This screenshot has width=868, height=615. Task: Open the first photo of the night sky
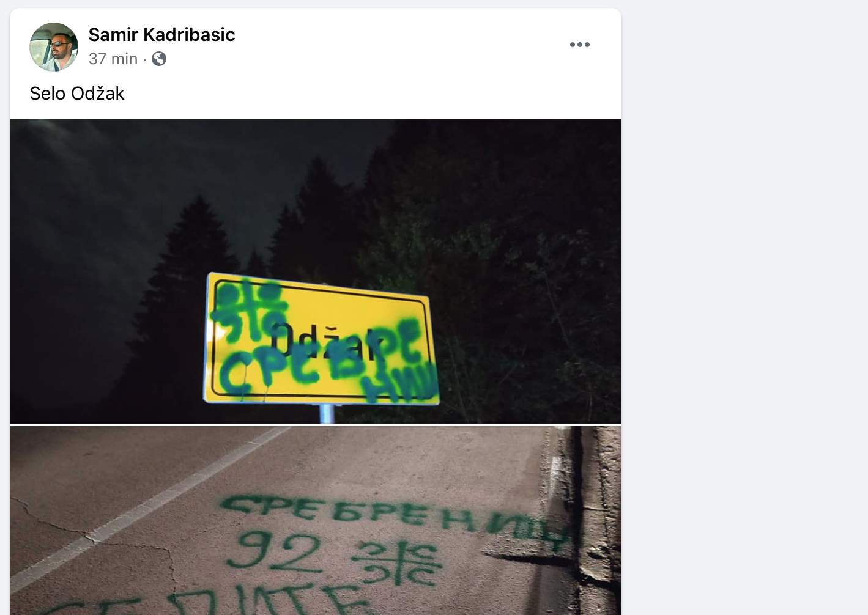click(316, 271)
